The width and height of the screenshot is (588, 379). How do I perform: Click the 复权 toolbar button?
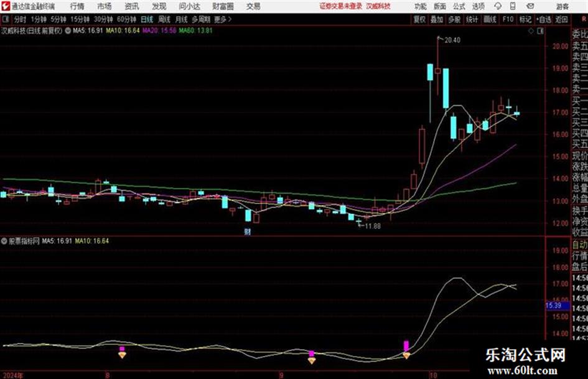point(419,19)
